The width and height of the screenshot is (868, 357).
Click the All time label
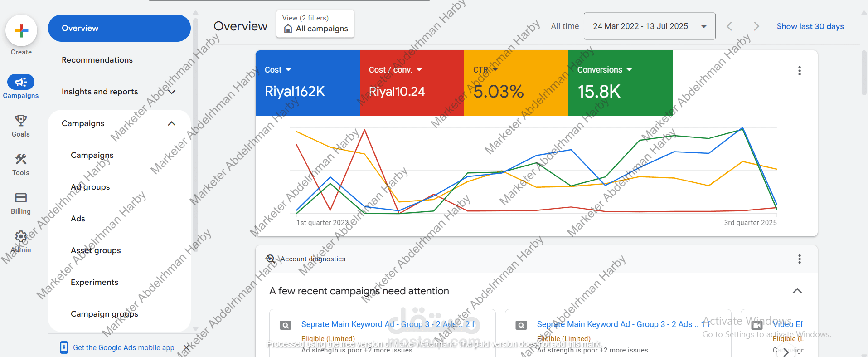(x=565, y=26)
